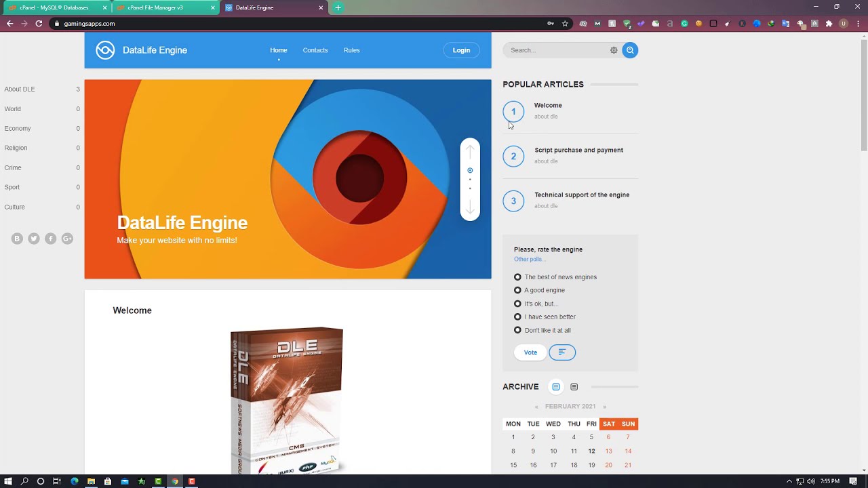Open Task View on taskbar

coord(57,481)
